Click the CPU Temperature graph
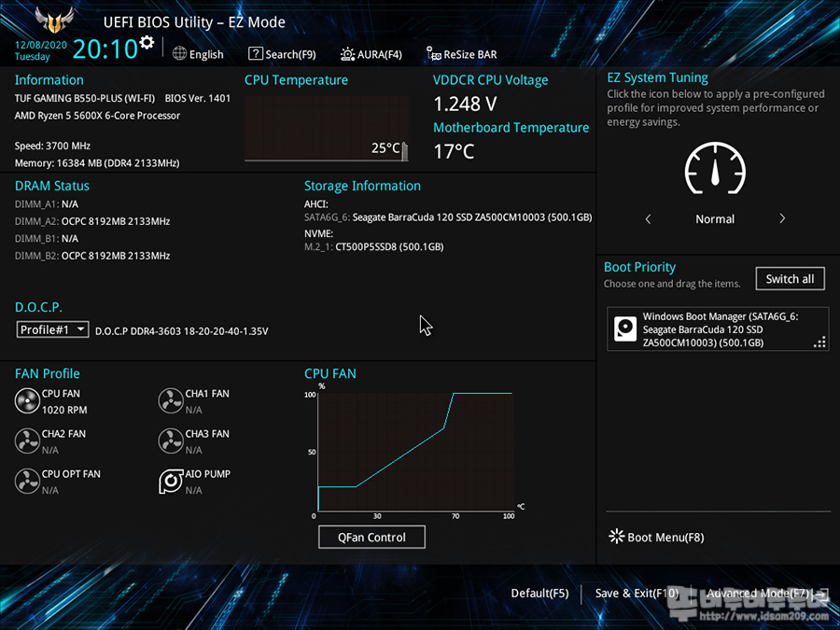The height and width of the screenshot is (630, 840). coord(327,128)
